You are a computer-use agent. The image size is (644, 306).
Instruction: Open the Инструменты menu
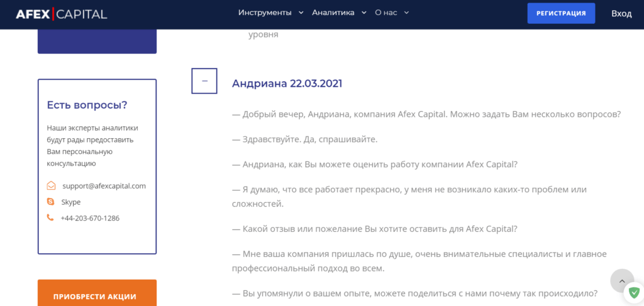click(x=265, y=13)
